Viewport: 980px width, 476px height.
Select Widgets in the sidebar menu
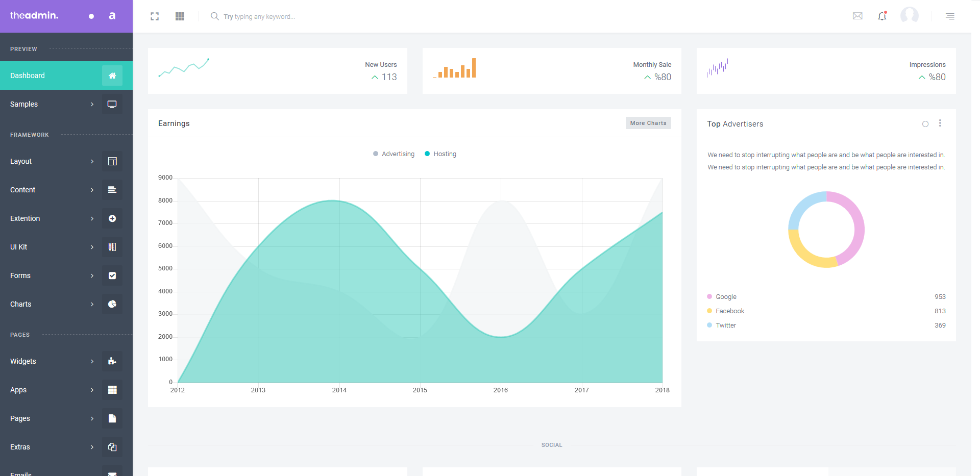(x=23, y=361)
